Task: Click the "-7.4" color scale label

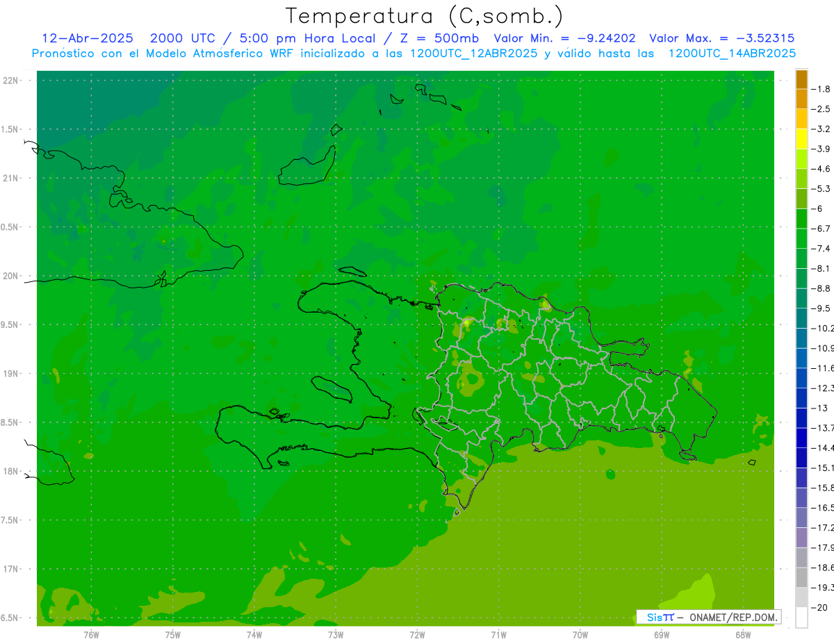Action: (820, 248)
